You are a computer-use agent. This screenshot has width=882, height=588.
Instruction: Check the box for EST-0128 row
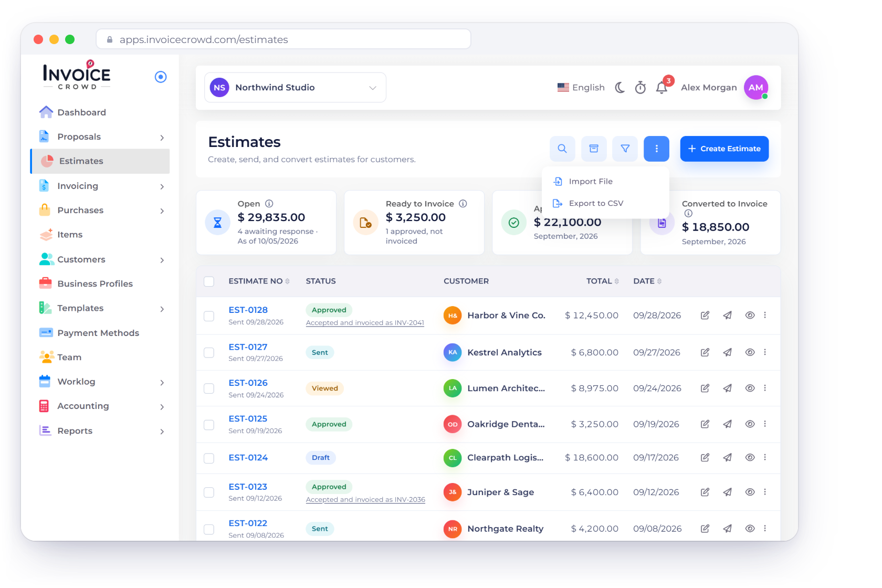pos(209,316)
